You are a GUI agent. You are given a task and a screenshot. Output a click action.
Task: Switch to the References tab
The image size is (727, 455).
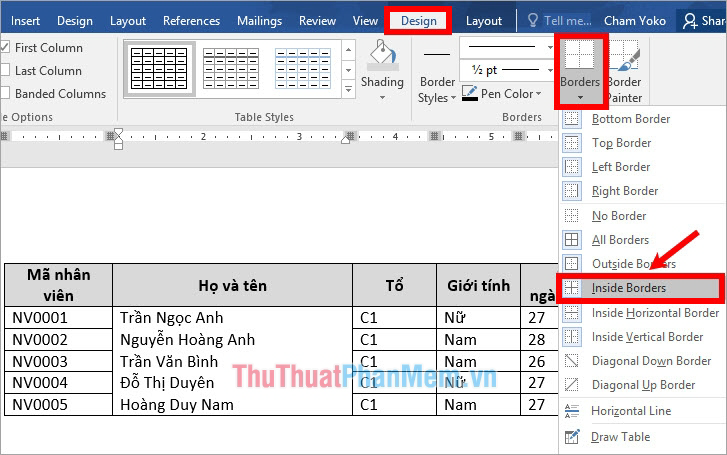tap(191, 20)
